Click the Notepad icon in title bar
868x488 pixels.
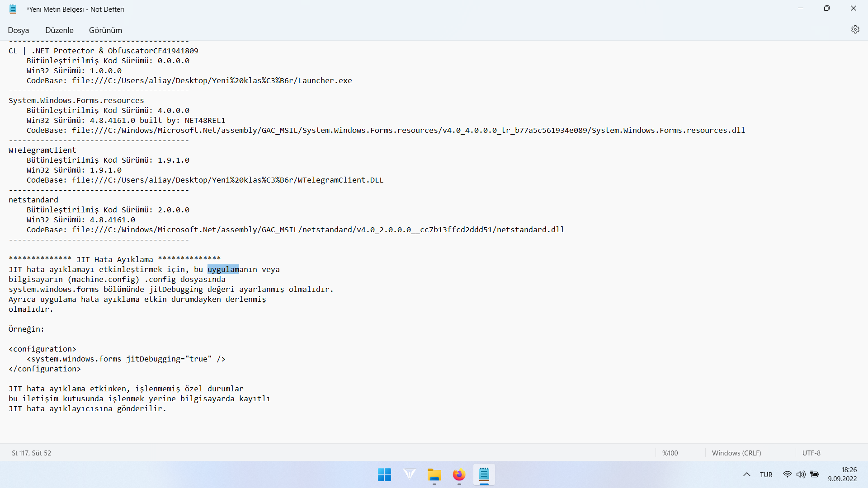pyautogui.click(x=13, y=9)
